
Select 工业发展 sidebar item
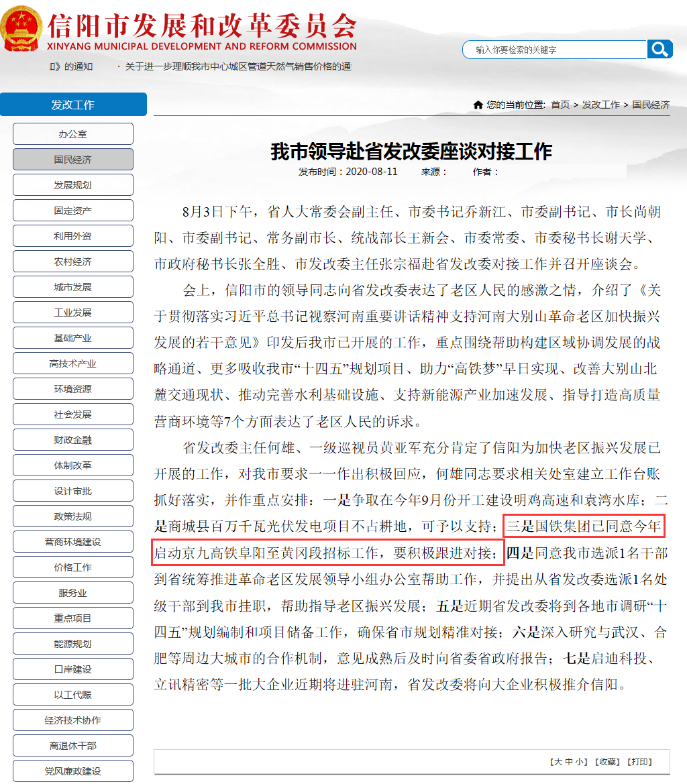[73, 313]
